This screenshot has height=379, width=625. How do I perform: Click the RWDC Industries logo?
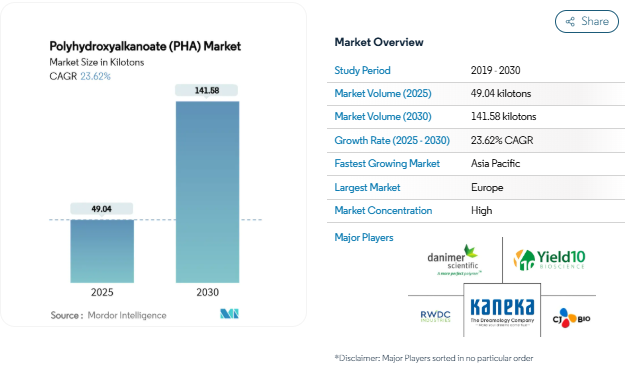[x=435, y=316]
